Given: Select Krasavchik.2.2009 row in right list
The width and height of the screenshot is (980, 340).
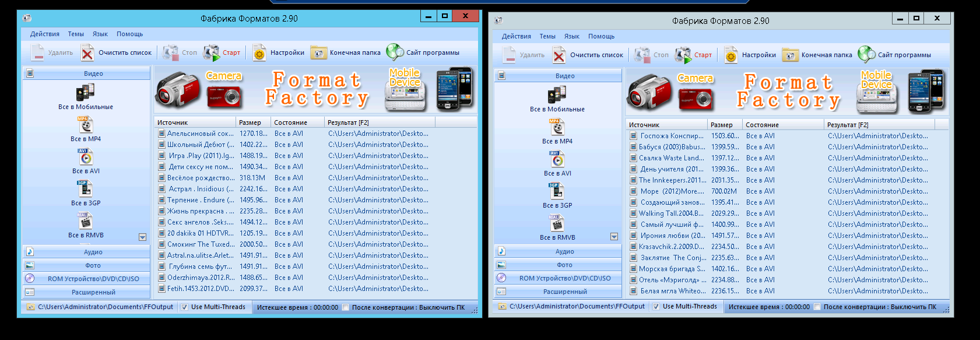Looking at the screenshot, I should [x=787, y=247].
